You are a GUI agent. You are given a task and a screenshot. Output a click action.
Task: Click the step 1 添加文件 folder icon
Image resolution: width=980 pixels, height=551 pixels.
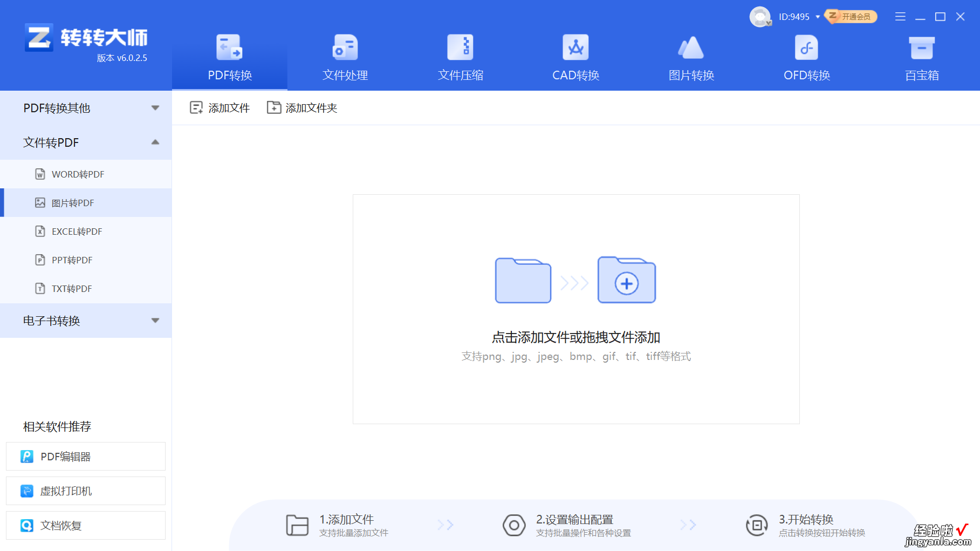(297, 525)
